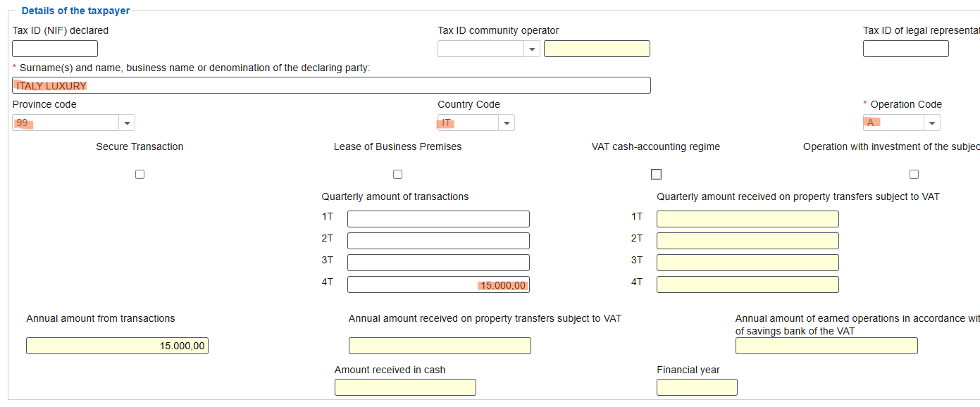Select the business name field ITALY LUXURY
This screenshot has width=980, height=407.
click(331, 85)
